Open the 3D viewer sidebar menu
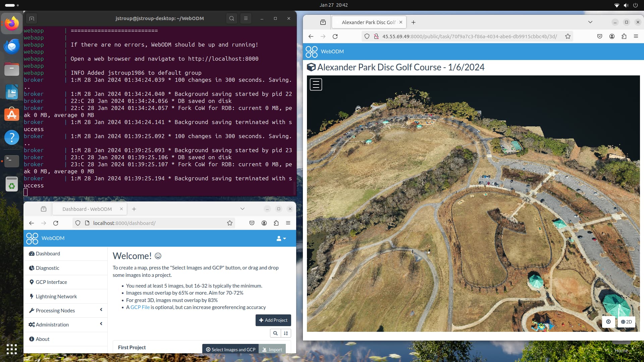The width and height of the screenshot is (644, 362). pos(316,84)
